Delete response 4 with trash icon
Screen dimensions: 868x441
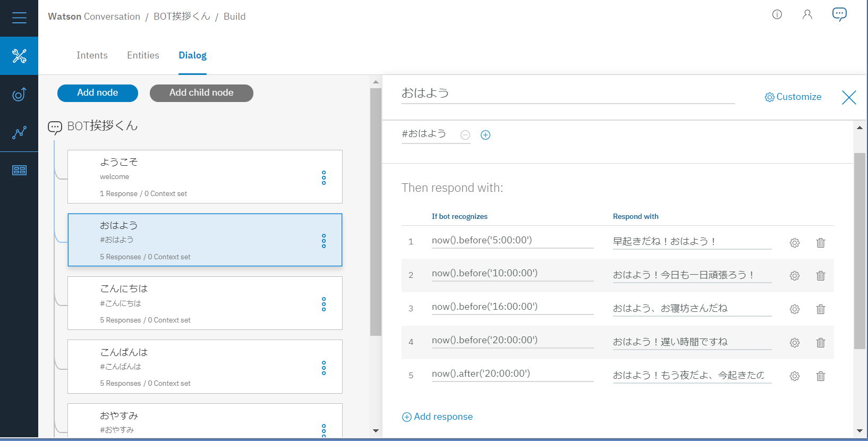[821, 343]
